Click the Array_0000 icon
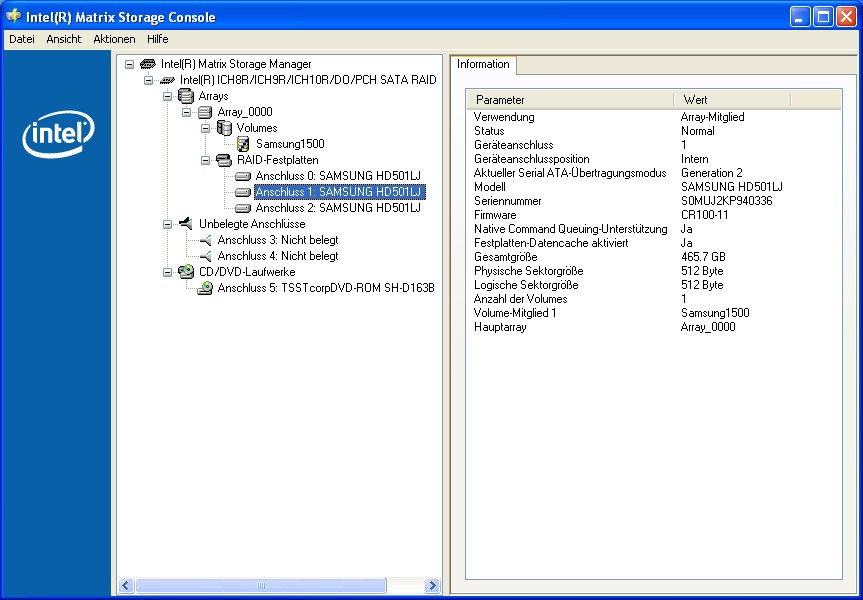Screen dimensions: 863x600 point(205,112)
